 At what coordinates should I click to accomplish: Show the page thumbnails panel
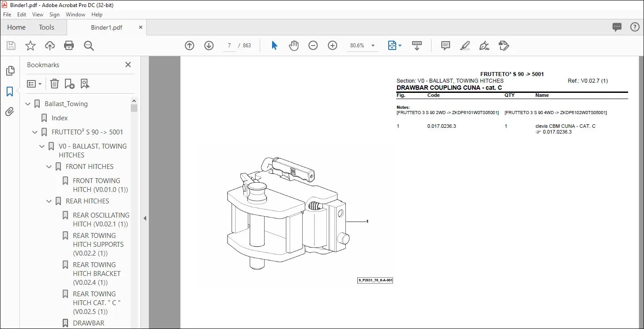[10, 71]
